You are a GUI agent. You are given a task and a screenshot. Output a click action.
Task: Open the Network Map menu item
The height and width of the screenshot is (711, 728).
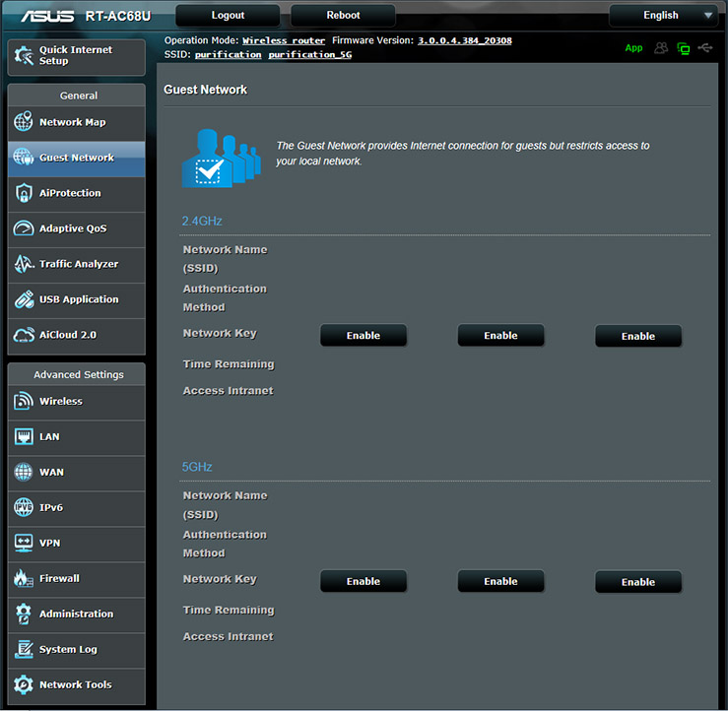77,122
